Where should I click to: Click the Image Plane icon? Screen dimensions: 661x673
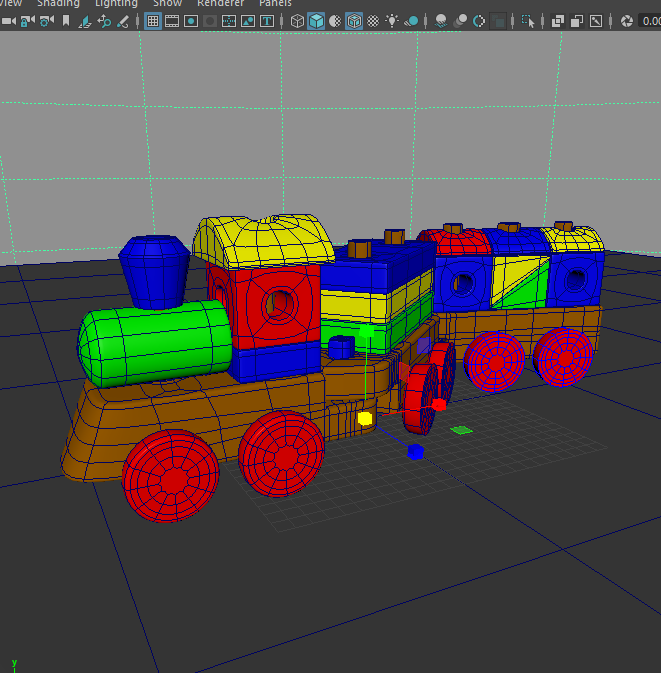click(86, 20)
